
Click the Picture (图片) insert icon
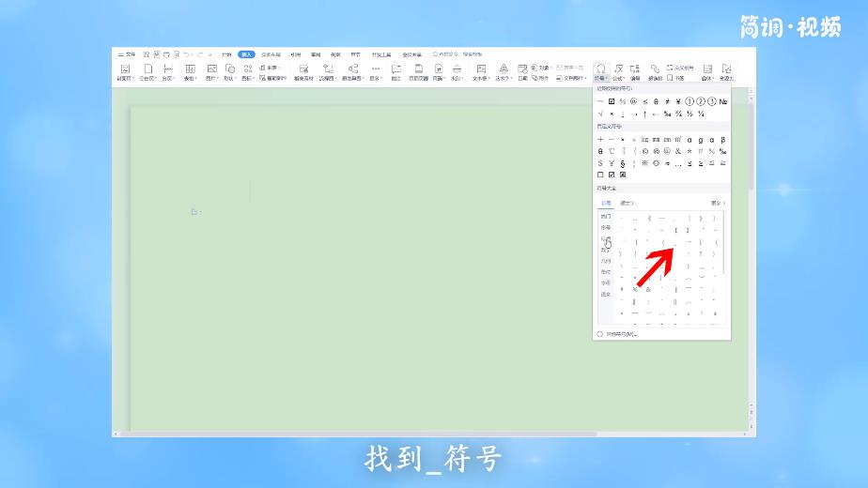[211, 72]
